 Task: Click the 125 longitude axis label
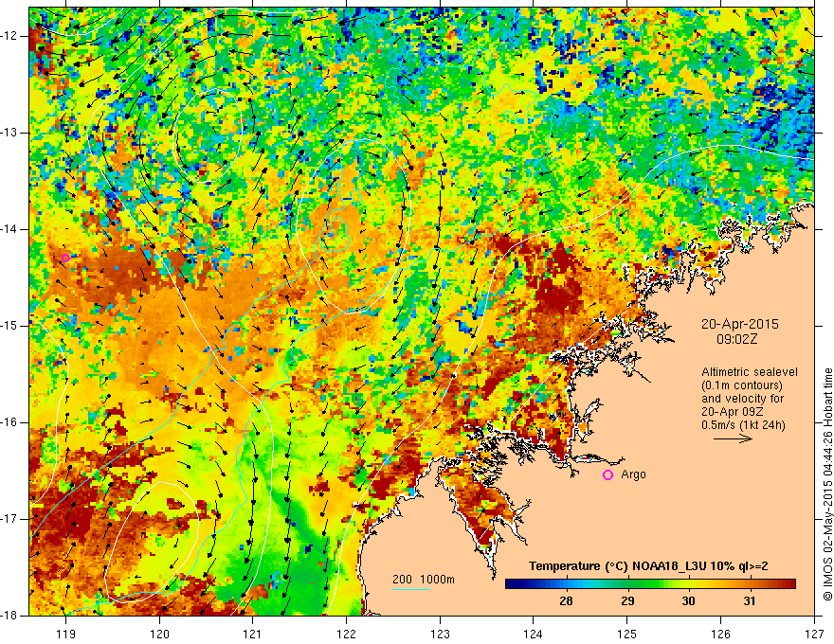coord(627,634)
